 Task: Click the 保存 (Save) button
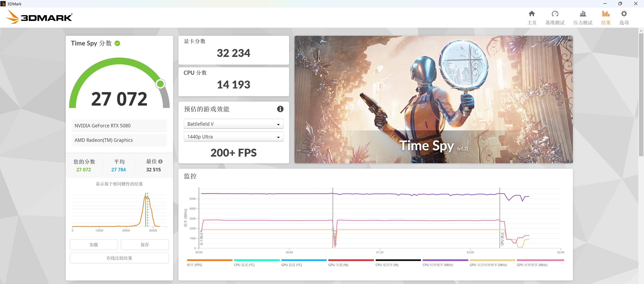click(x=145, y=244)
